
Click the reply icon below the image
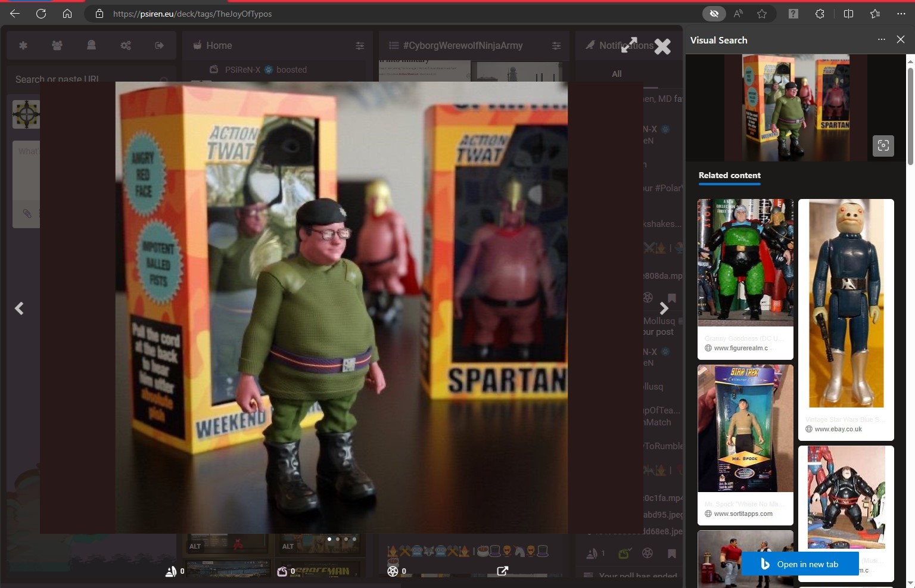(x=171, y=571)
